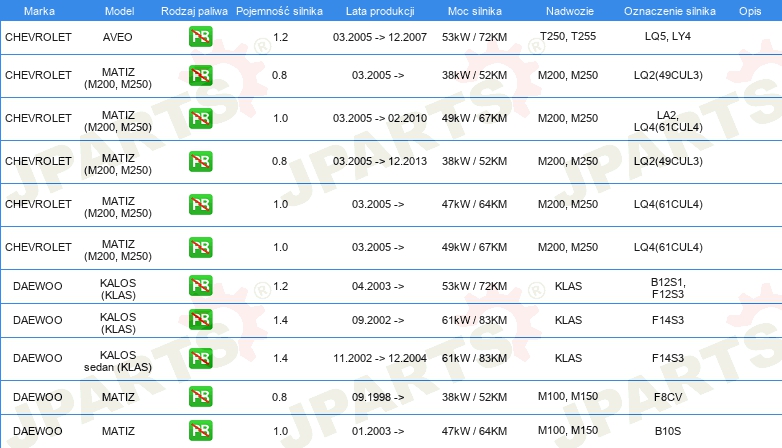Click fuel icon in Daewoo Kalos 1.2 row
This screenshot has width=782, height=448.
coord(200,286)
